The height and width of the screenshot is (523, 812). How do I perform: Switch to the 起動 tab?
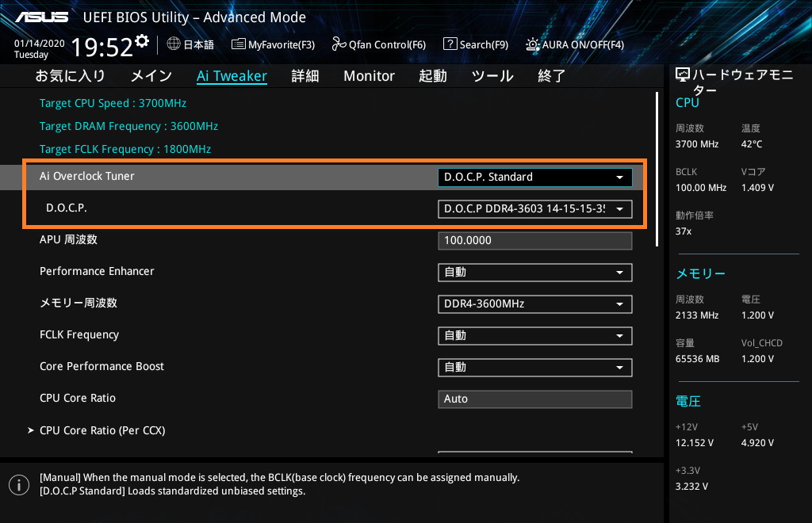tap(432, 76)
